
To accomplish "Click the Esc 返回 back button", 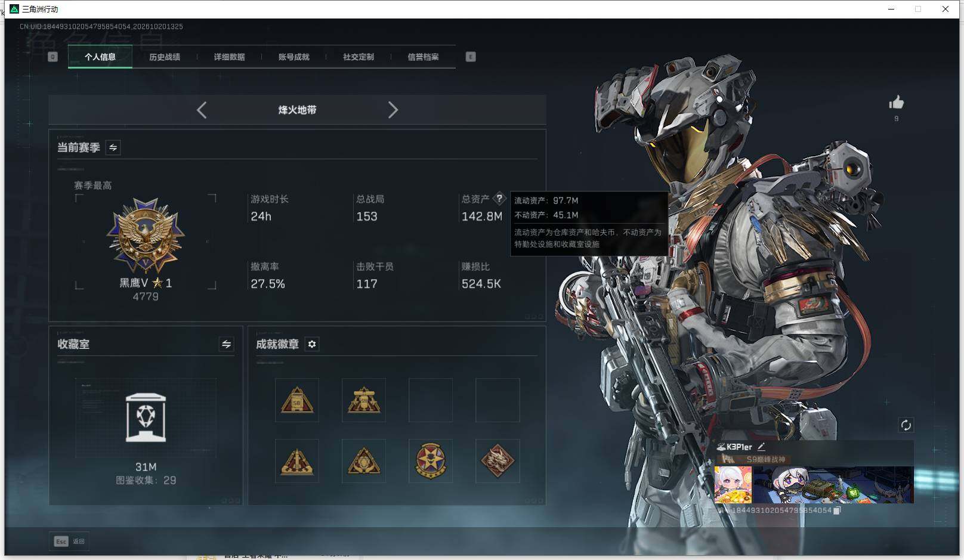I will (70, 541).
